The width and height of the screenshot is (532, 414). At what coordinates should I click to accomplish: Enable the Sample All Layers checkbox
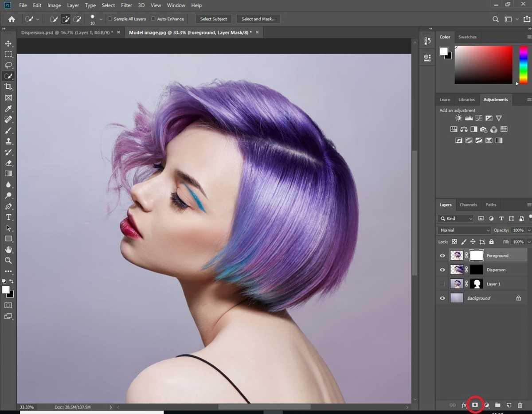tap(110, 19)
